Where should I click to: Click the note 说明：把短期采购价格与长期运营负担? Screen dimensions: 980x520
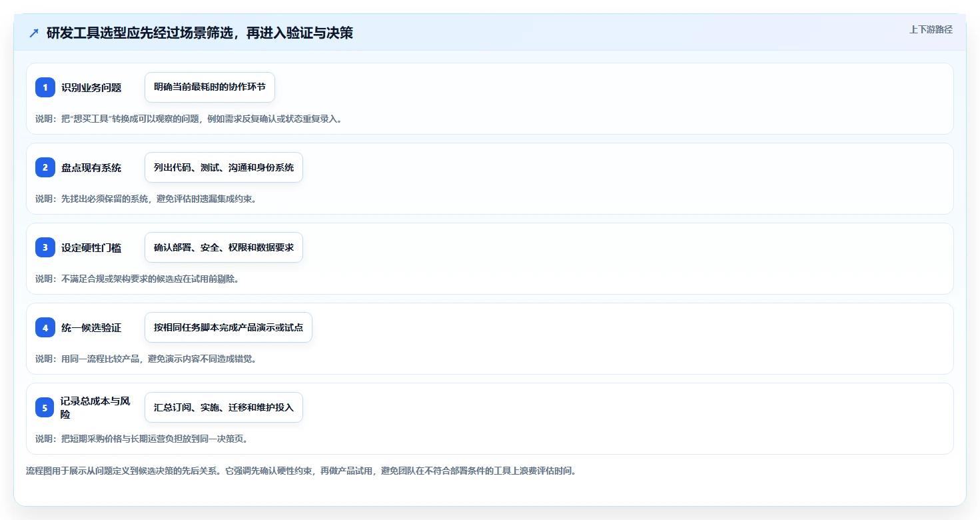[142, 439]
